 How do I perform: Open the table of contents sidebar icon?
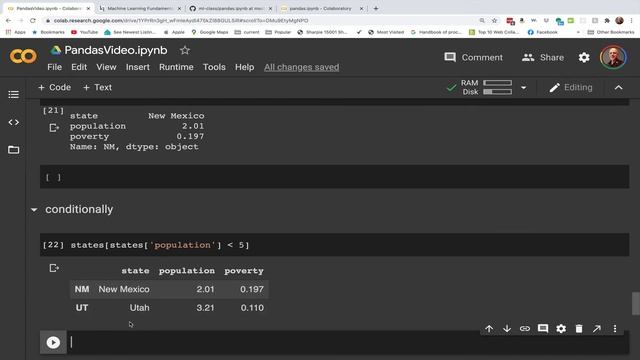[13, 95]
